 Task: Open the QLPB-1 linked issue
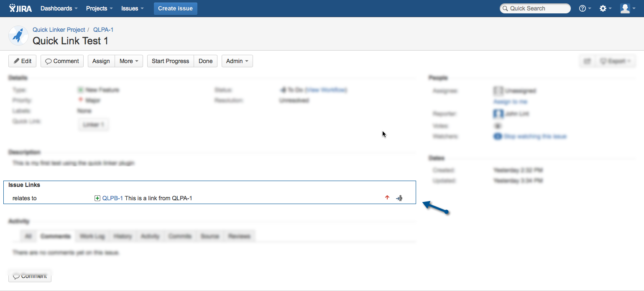click(x=112, y=198)
